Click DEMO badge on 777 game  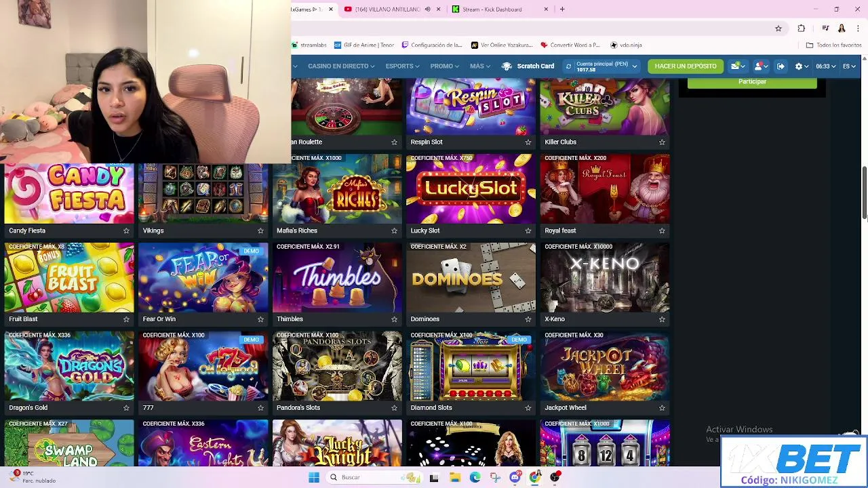coord(251,340)
